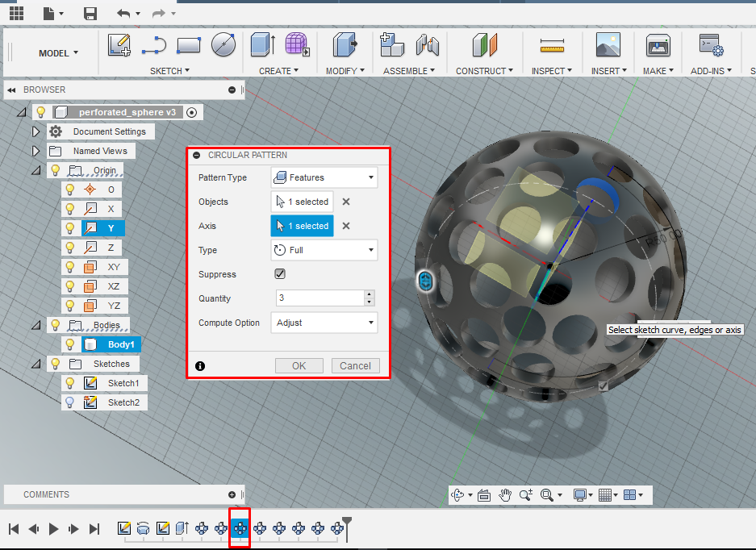Image resolution: width=756 pixels, height=550 pixels.
Task: Open the Compute Option dropdown
Action: tap(324, 323)
